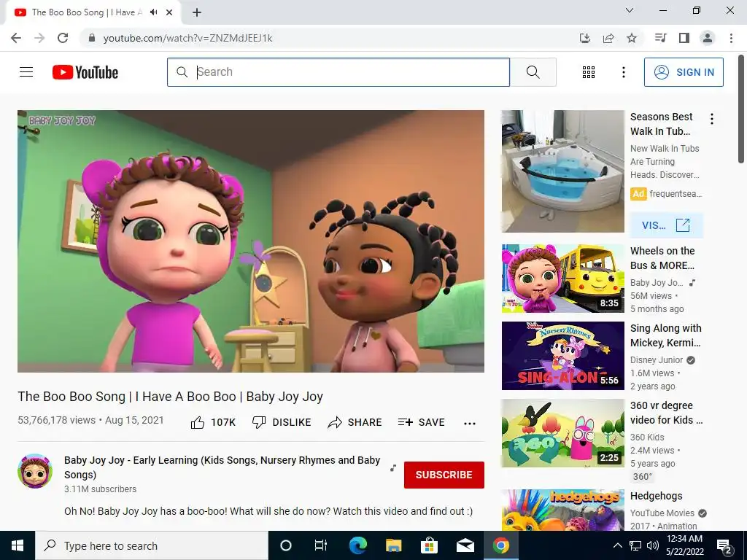Open Walk In Tub ad thumbnail
Viewport: 747px width, 560px height.
tap(562, 171)
